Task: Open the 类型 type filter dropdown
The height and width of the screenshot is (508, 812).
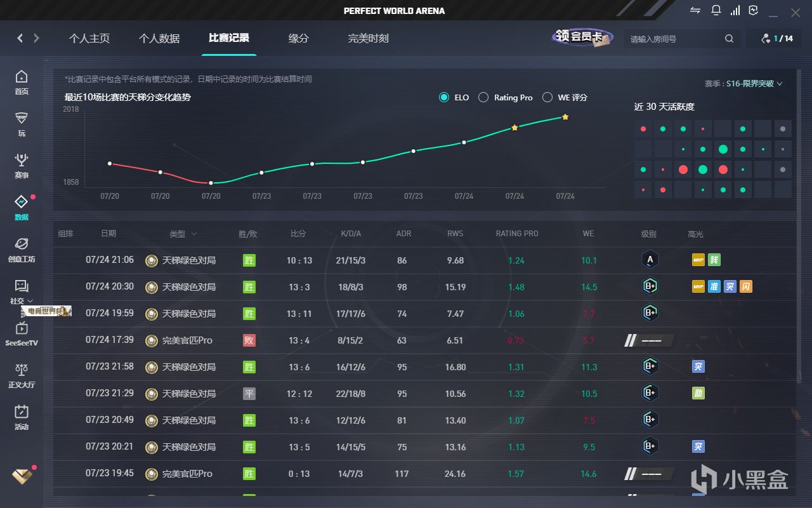Action: (x=183, y=234)
